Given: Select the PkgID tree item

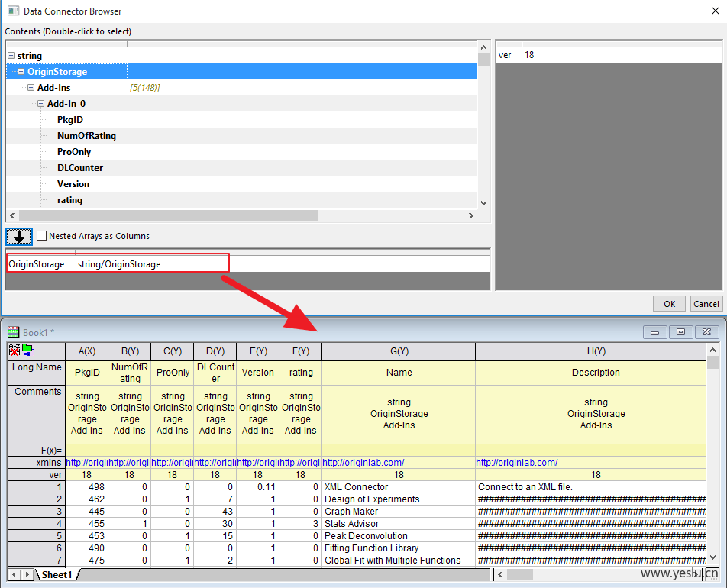Looking at the screenshot, I should pos(70,120).
